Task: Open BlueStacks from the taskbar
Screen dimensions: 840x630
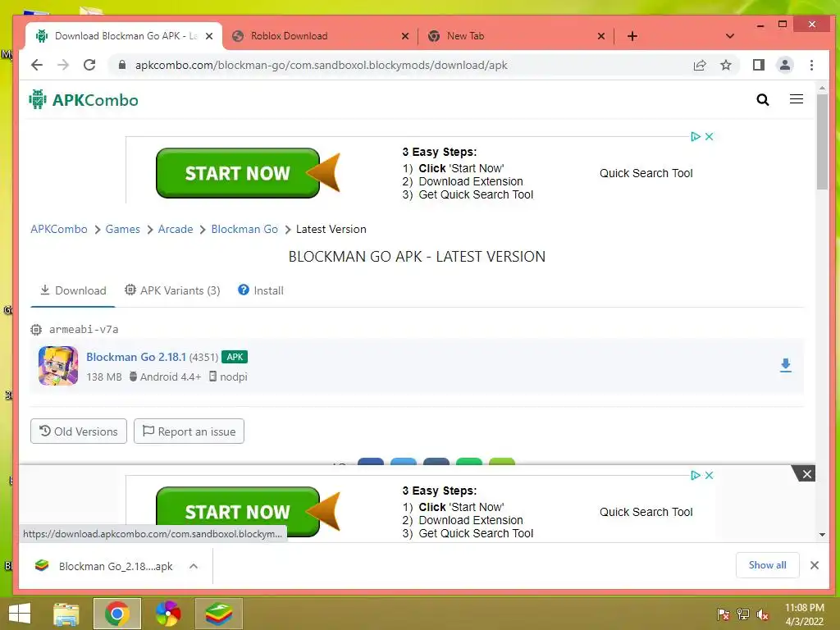Action: pos(218,614)
